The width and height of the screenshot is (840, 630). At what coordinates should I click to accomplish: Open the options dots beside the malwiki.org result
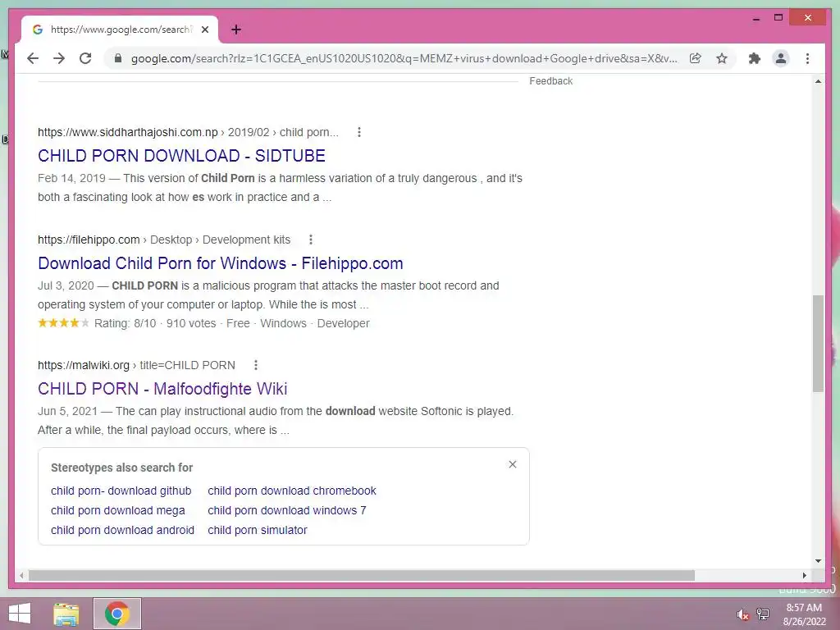tap(256, 365)
